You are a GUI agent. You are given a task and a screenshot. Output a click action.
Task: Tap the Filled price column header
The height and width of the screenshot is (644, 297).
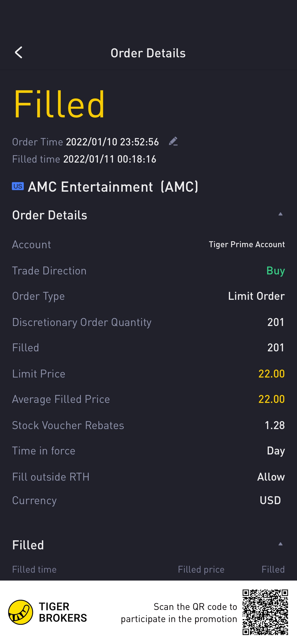pyautogui.click(x=201, y=569)
